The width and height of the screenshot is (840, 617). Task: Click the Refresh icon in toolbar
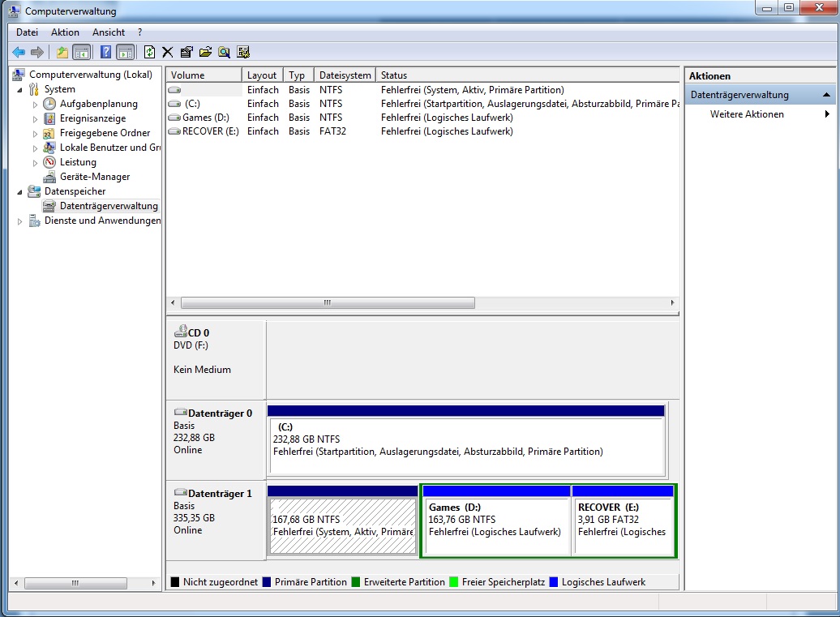pyautogui.click(x=149, y=52)
